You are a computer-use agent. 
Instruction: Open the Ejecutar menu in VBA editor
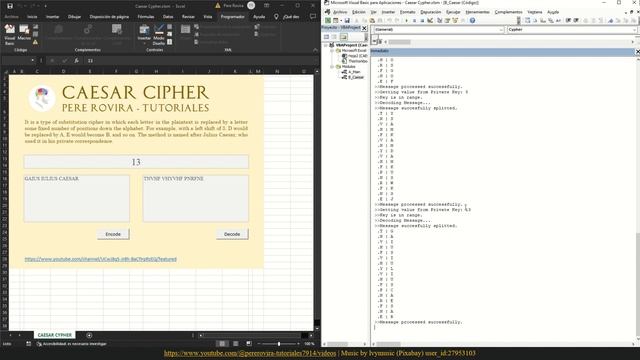[x=453, y=12]
